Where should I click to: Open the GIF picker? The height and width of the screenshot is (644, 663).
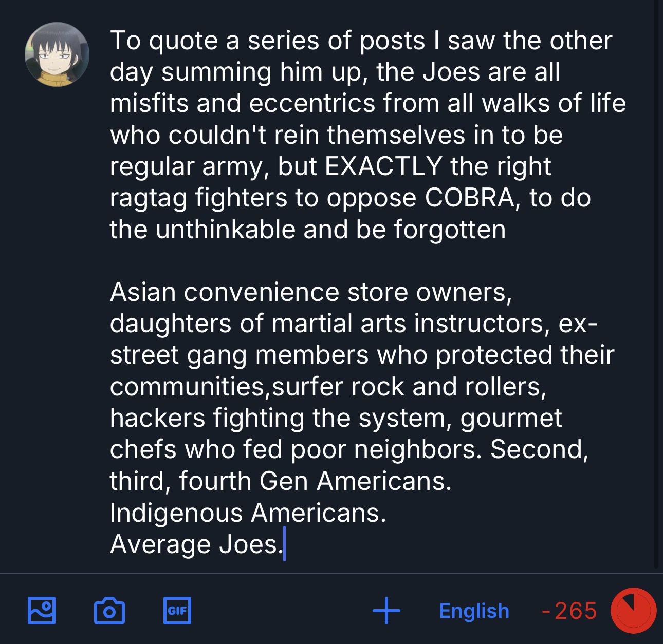pos(177,610)
